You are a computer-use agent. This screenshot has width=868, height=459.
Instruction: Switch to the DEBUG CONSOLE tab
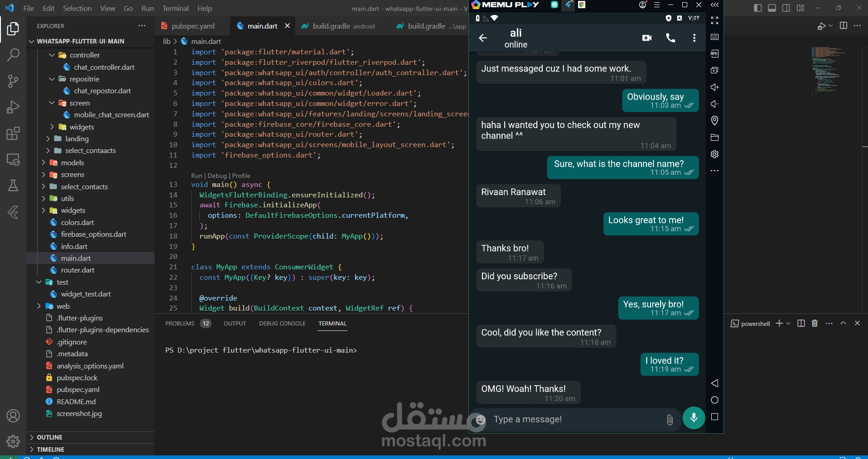tap(282, 324)
